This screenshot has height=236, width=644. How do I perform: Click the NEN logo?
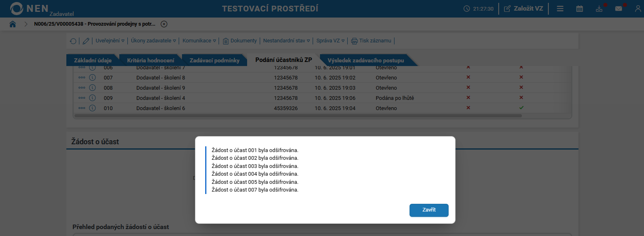pyautogui.click(x=29, y=9)
